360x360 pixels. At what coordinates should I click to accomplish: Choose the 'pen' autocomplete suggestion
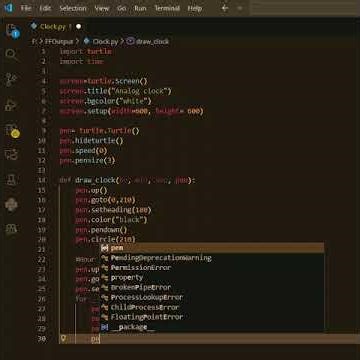click(212, 248)
